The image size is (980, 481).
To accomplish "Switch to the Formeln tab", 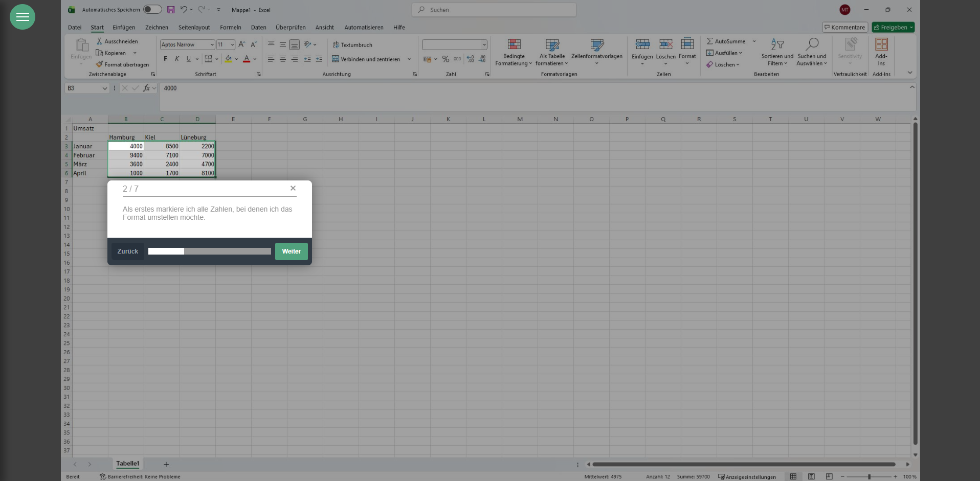I will [230, 28].
